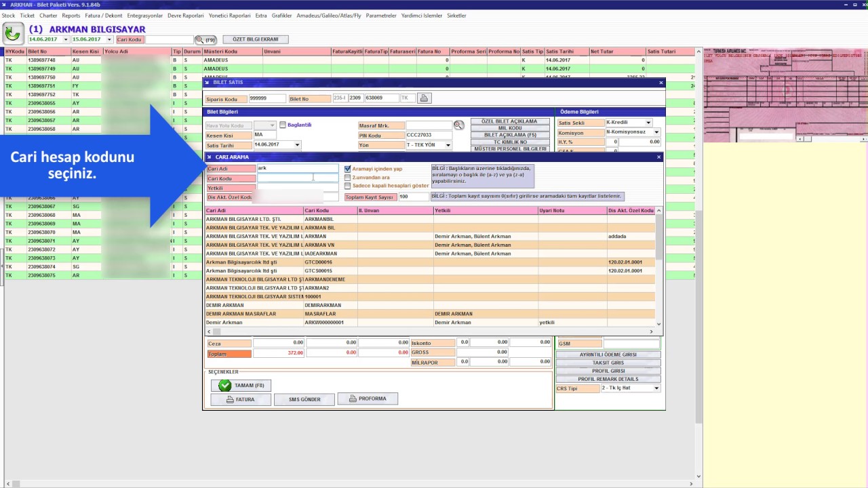Expand the Satis Sekli K-Kredili dropdown
This screenshot has height=488, width=868.
pyautogui.click(x=648, y=123)
